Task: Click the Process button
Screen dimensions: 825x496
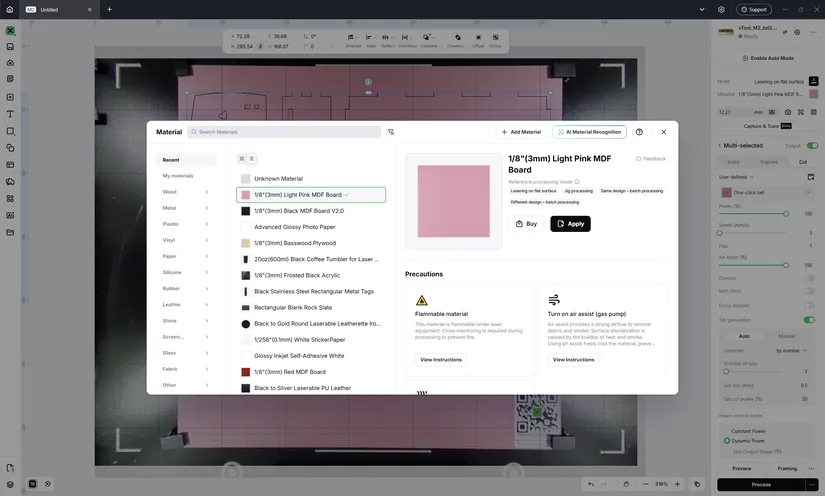Action: [761, 484]
